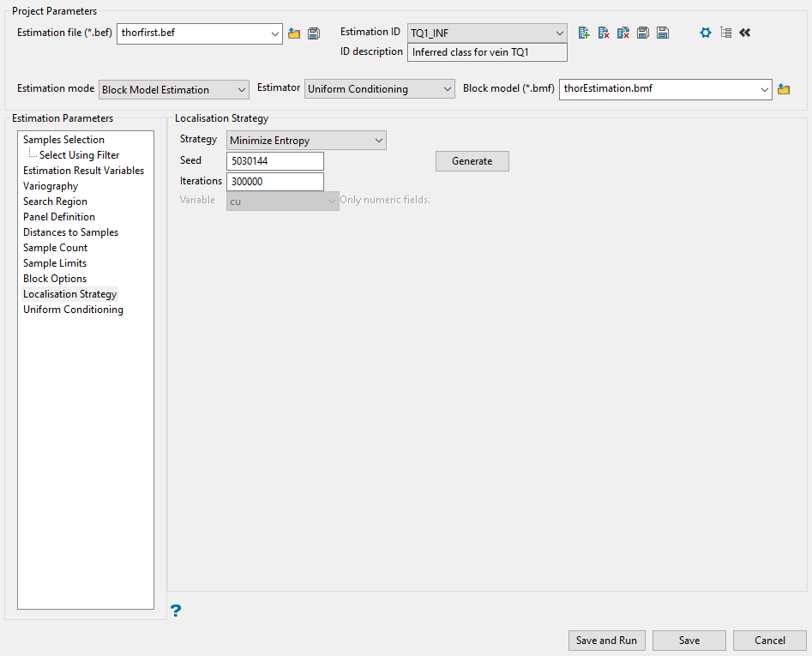Open Select Using Filter under Samples Selection
812x656 pixels.
coord(79,155)
